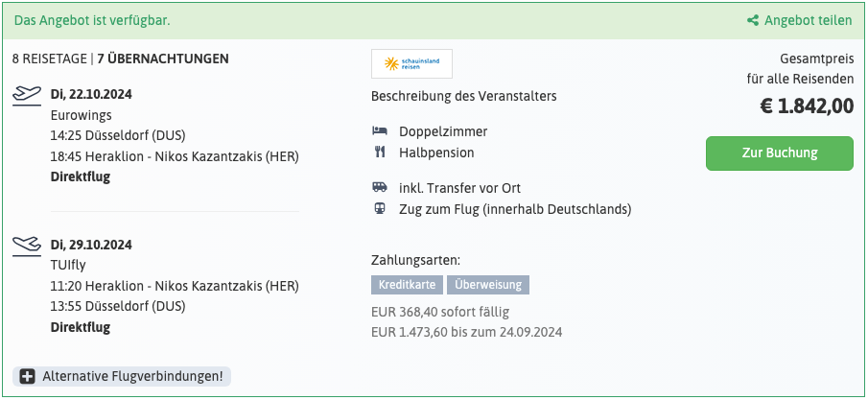Select the Kreditkarte payment tag
The image size is (868, 400).
coord(407,285)
